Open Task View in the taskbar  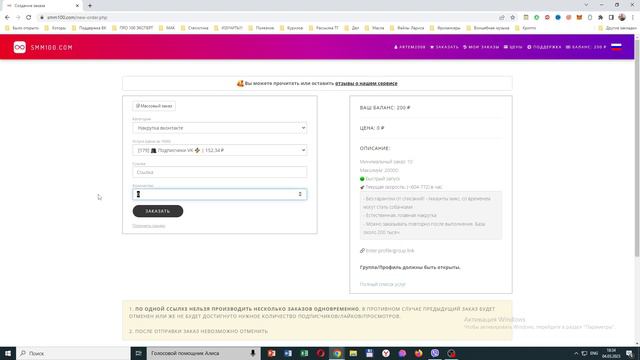pos(138,353)
